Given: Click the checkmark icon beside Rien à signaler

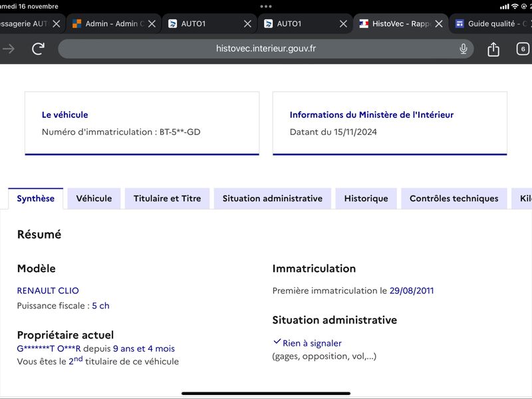Looking at the screenshot, I should [x=277, y=342].
